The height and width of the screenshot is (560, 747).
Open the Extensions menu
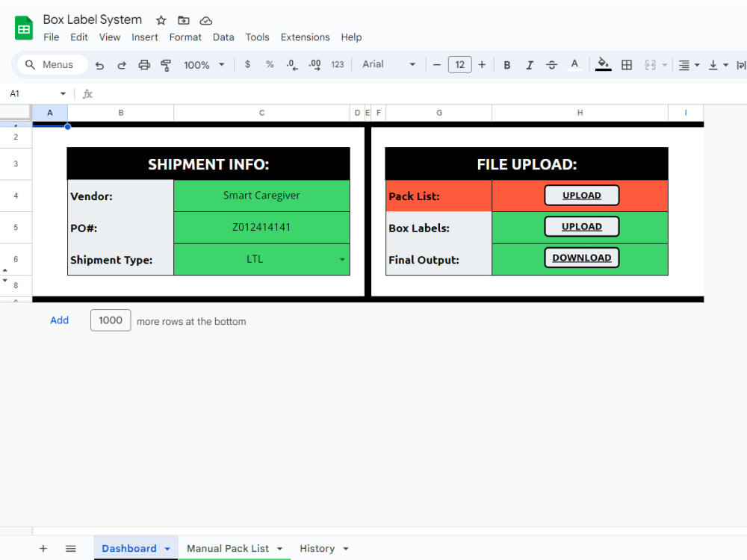pos(305,37)
